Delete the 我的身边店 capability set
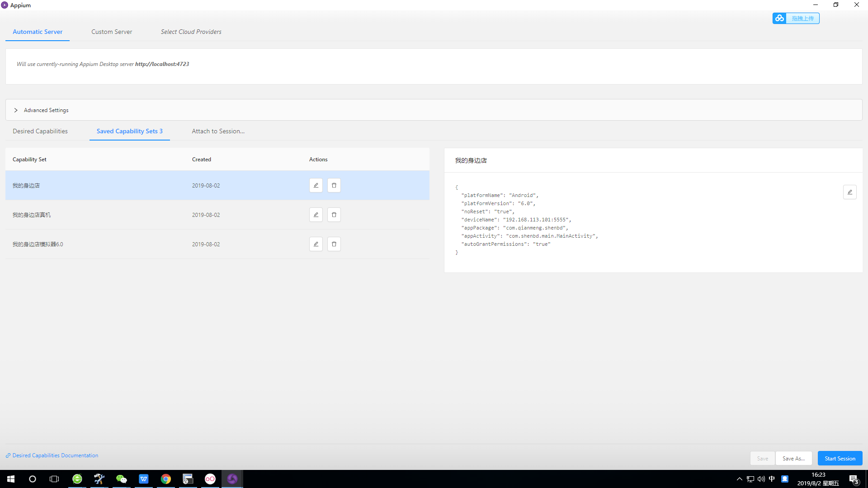 334,185
